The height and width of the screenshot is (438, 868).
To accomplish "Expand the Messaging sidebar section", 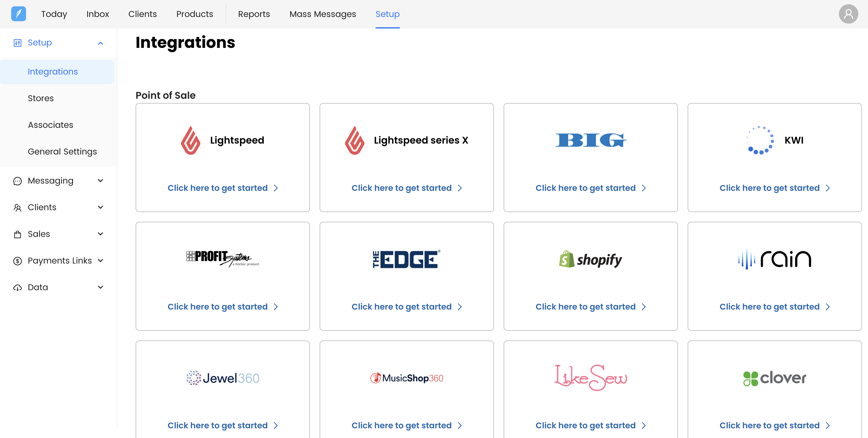I will (x=100, y=181).
